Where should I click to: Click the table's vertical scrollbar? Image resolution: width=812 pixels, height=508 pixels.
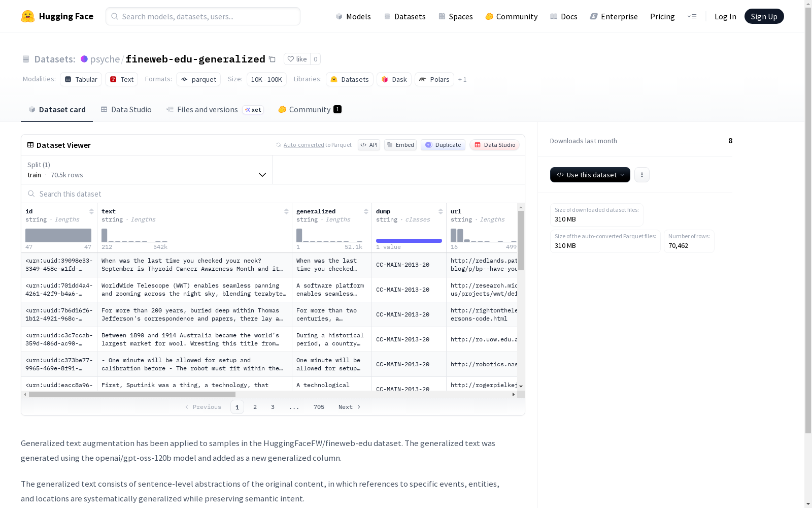point(521,240)
